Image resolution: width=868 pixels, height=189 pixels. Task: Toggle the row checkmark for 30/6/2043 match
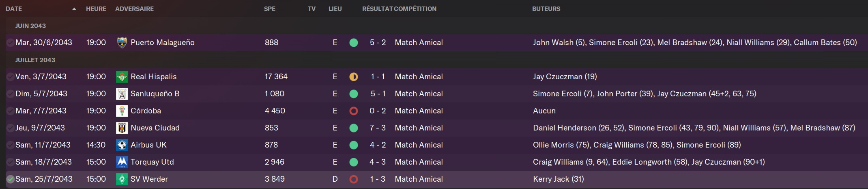pos(10,42)
